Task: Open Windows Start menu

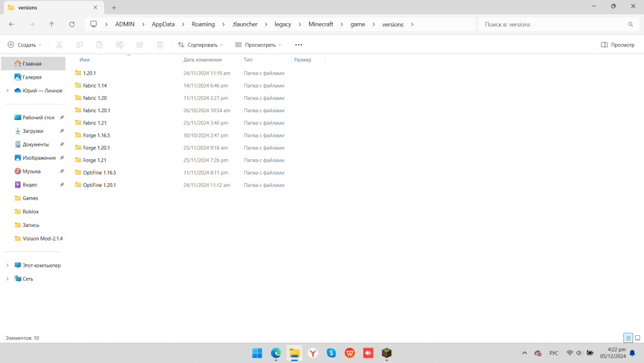Action: (x=257, y=353)
